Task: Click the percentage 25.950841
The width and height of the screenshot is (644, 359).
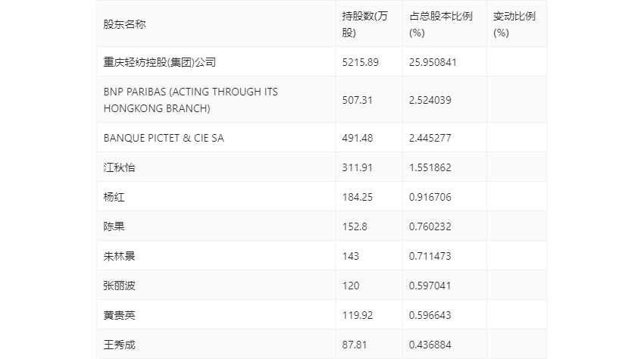Action: [433, 62]
